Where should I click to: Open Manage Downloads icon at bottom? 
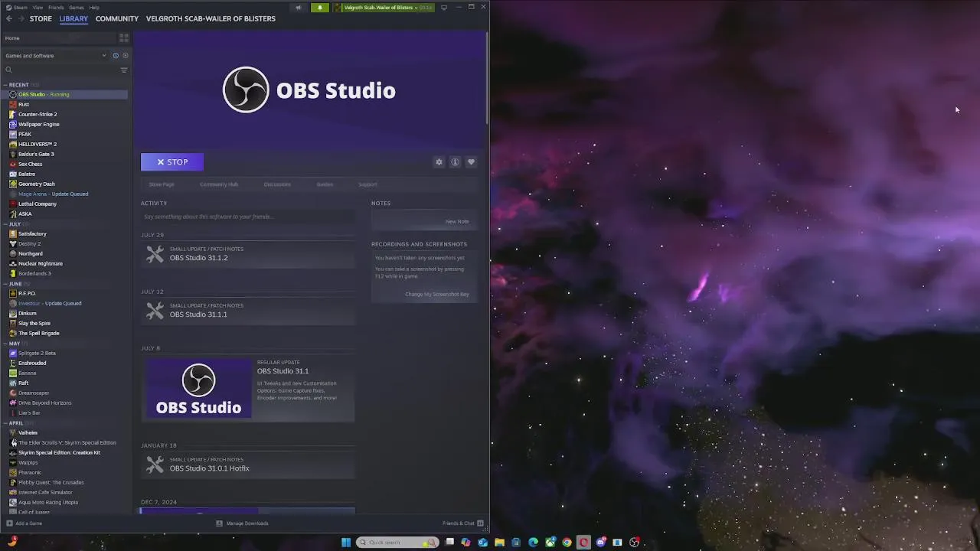pos(219,523)
